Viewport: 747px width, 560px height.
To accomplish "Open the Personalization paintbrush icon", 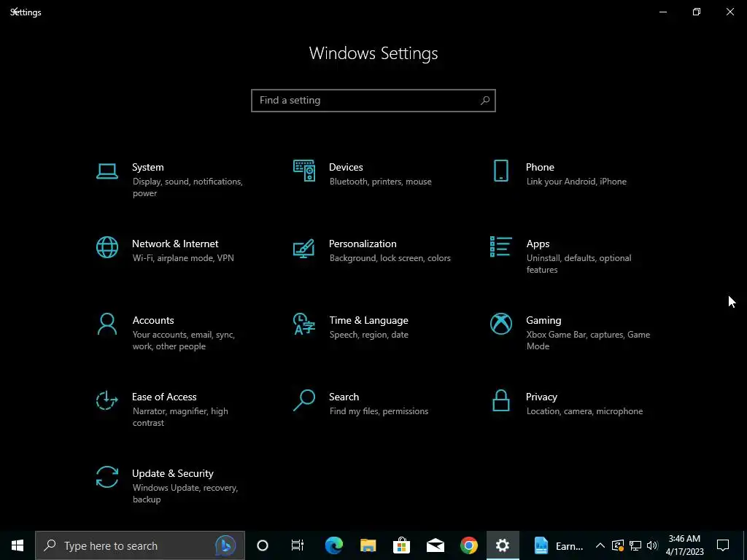I will [x=304, y=249].
